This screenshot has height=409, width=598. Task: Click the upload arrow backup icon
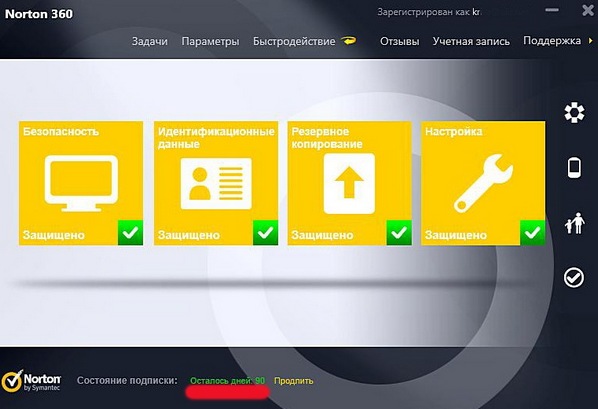click(349, 184)
